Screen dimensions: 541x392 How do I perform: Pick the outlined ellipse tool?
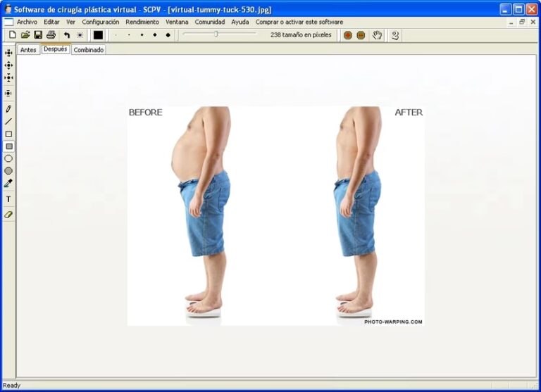tap(8, 158)
